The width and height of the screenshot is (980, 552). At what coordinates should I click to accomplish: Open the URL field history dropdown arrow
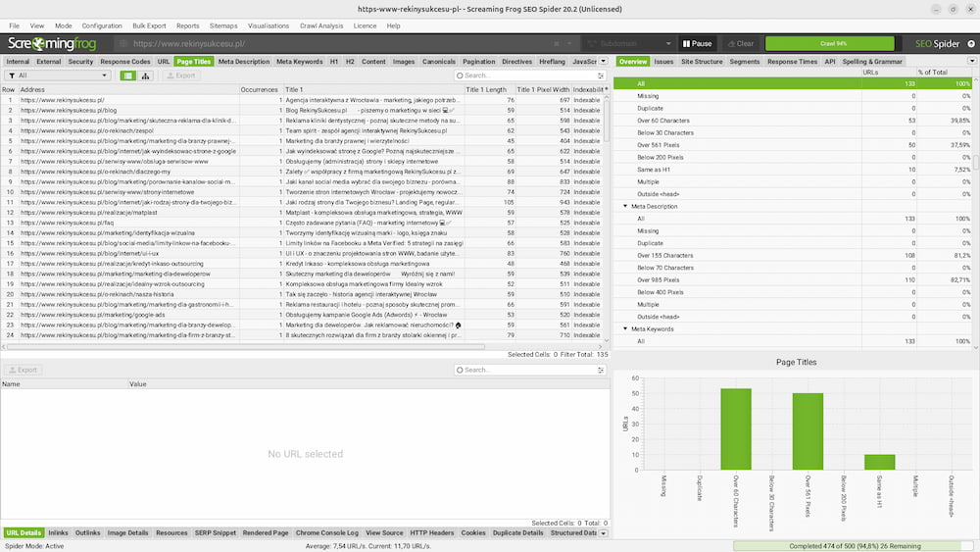(x=569, y=44)
